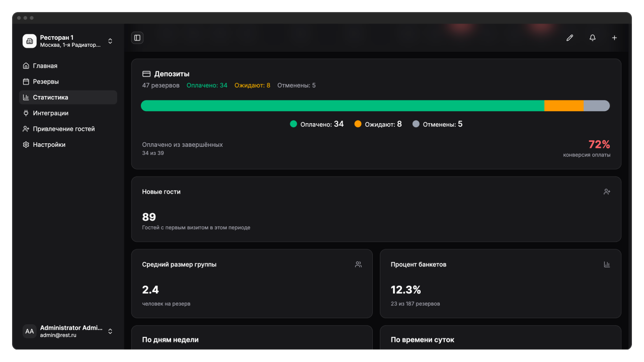Image resolution: width=644 pixels, height=362 pixels.
Task: Click the orange Ожидают bar segment
Action: [563, 106]
